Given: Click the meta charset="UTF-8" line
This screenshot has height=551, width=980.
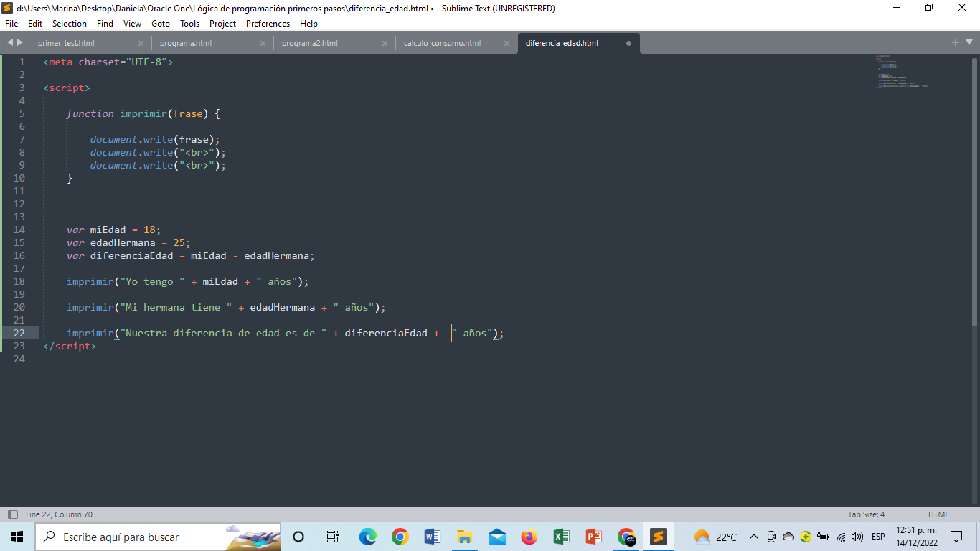Looking at the screenshot, I should tap(108, 62).
